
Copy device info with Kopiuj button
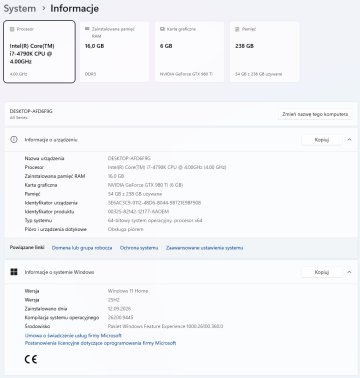pos(322,140)
